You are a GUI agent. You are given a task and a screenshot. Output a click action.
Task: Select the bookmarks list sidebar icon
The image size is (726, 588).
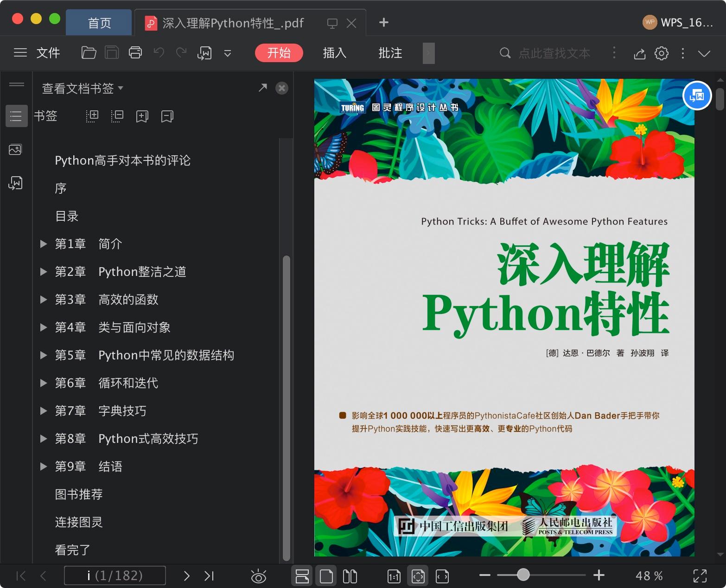coord(16,116)
